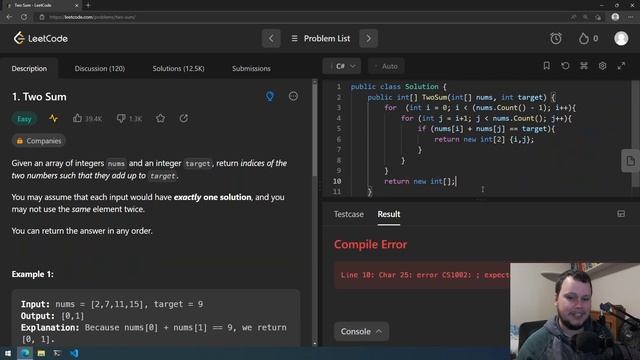Switch to the Testcase tab
The height and width of the screenshot is (360, 640).
(349, 214)
